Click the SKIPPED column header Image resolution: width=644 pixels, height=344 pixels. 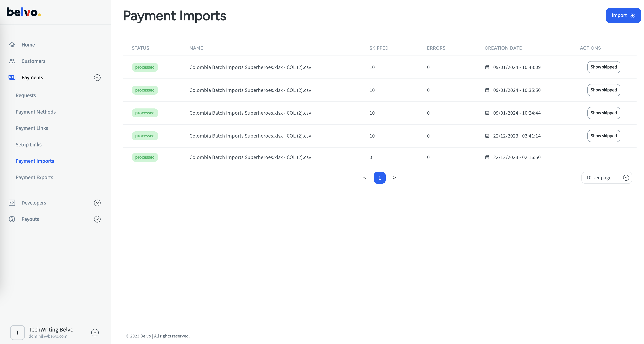[379, 48]
